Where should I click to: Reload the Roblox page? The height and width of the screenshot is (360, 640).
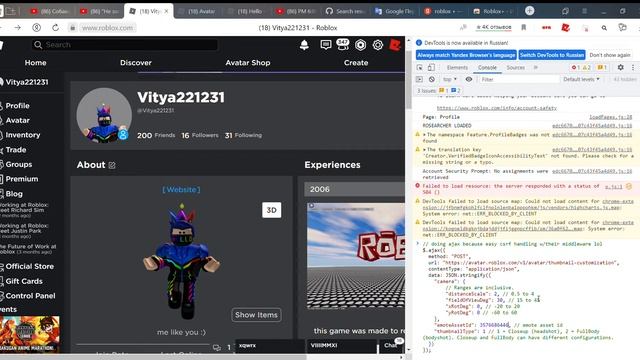pyautogui.click(x=56, y=28)
